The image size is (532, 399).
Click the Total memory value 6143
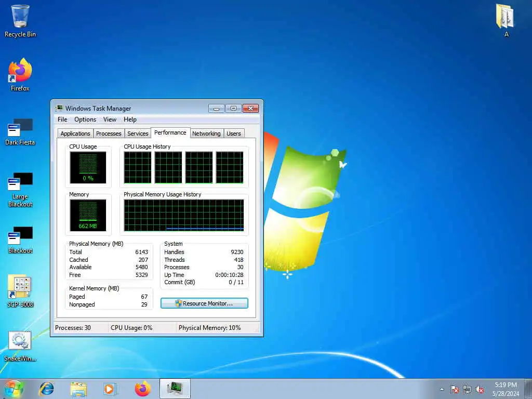(x=141, y=252)
